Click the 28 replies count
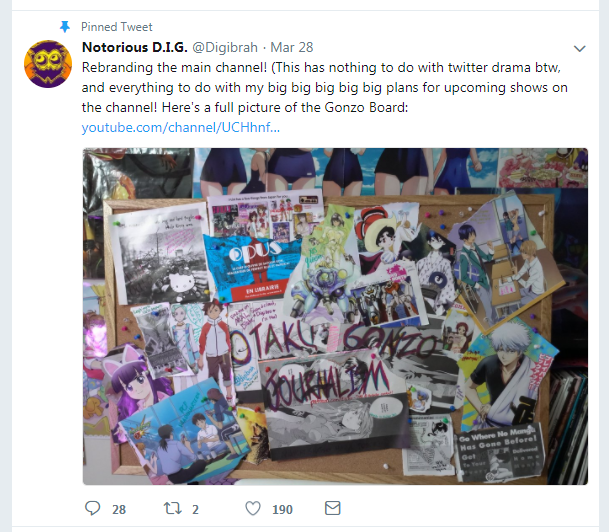This screenshot has width=609, height=532. click(119, 509)
